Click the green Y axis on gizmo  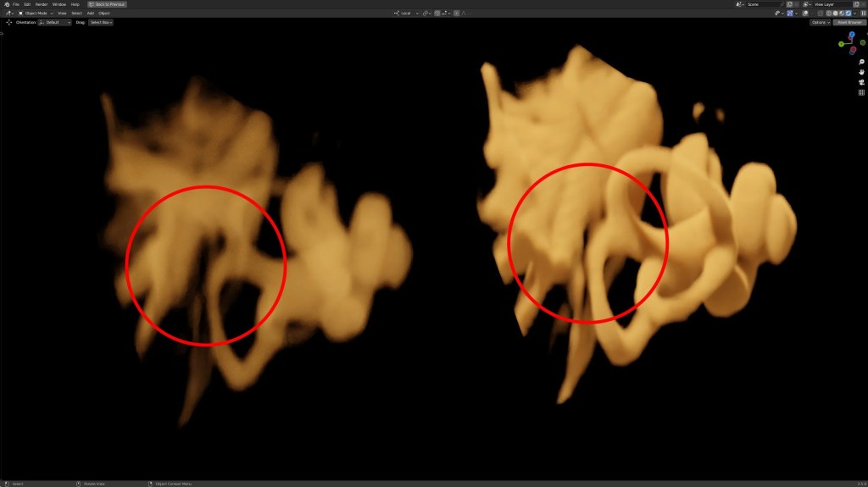coord(842,44)
